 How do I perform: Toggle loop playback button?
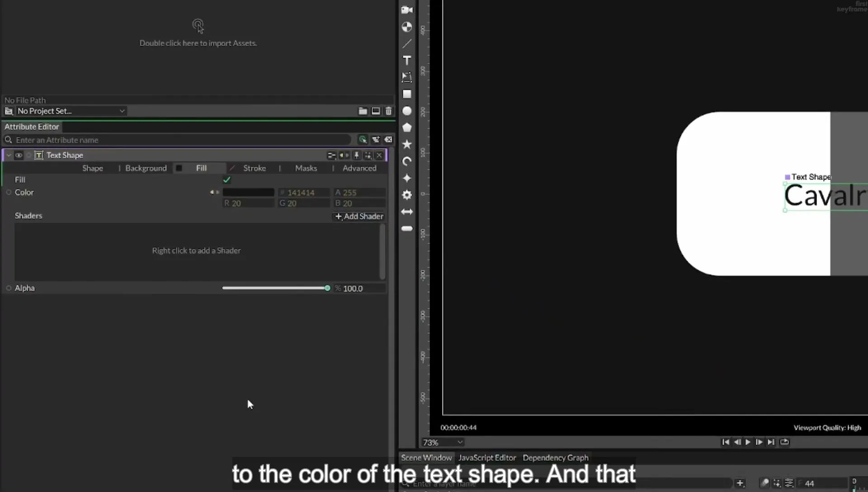tap(784, 442)
